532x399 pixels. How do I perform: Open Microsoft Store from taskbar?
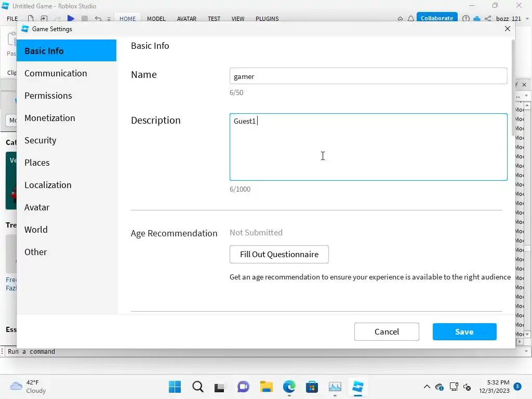312,387
